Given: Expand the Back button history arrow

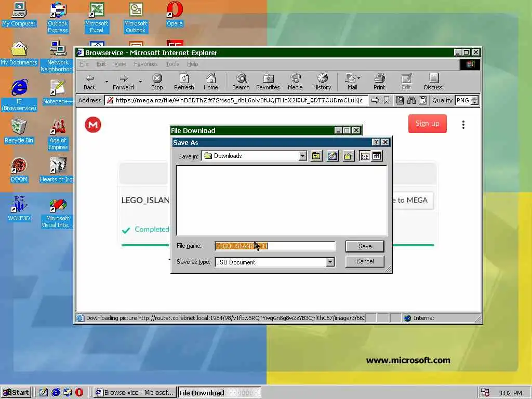Looking at the screenshot, I should point(107,82).
